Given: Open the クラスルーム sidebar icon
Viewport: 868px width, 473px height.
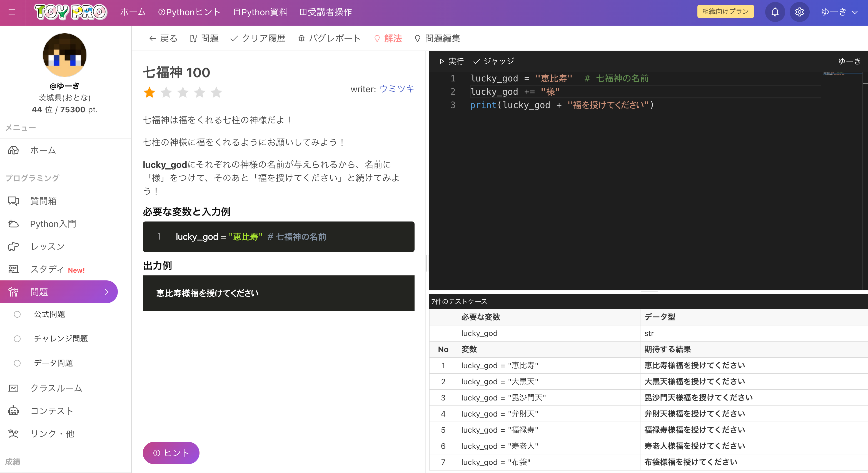Looking at the screenshot, I should 14,388.
